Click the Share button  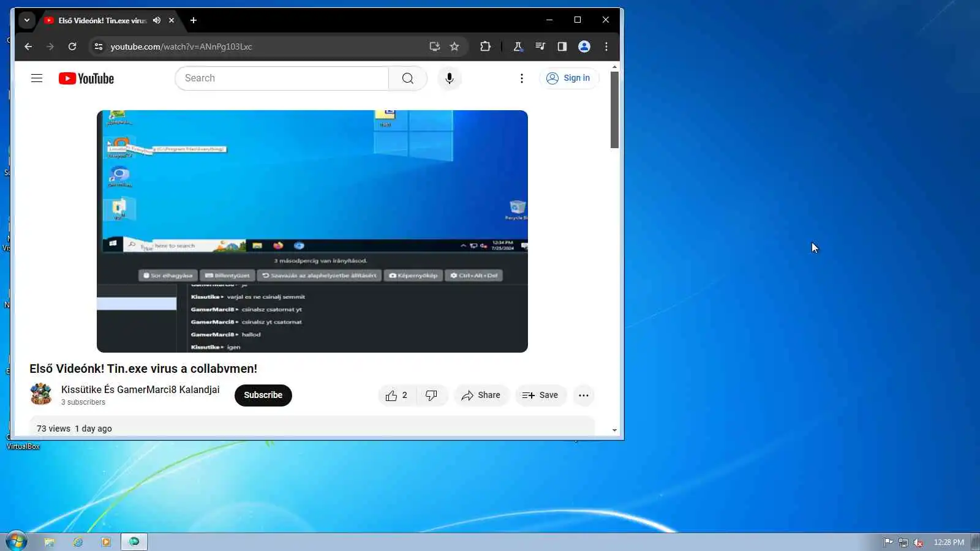click(x=481, y=395)
